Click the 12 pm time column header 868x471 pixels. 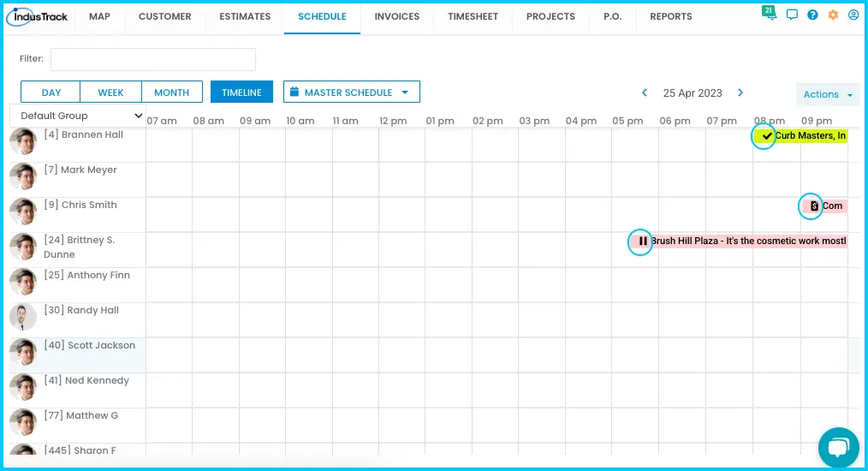pyautogui.click(x=393, y=121)
